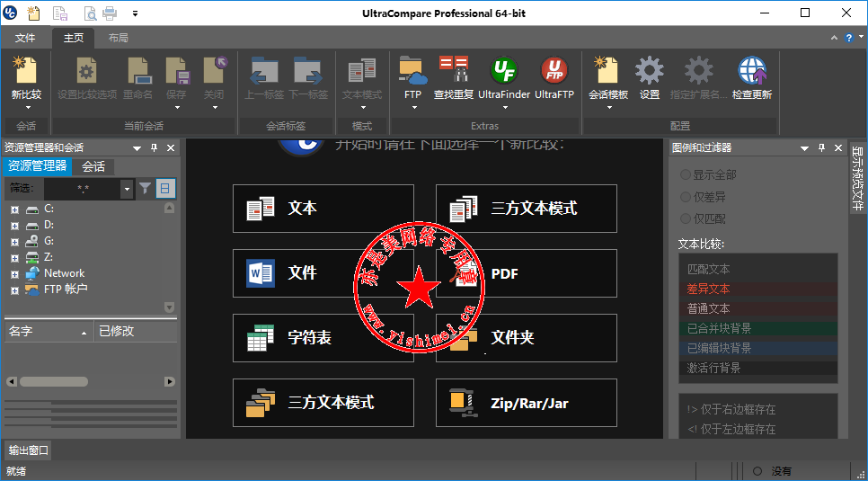Viewport: 868px width, 481px height.
Task: Open the Legend panel options dropdown arrow
Action: click(x=804, y=148)
